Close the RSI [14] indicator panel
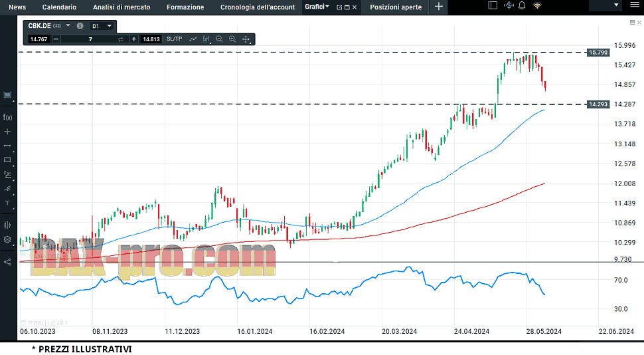Image resolution: width=644 pixels, height=355 pixels. (x=30, y=323)
